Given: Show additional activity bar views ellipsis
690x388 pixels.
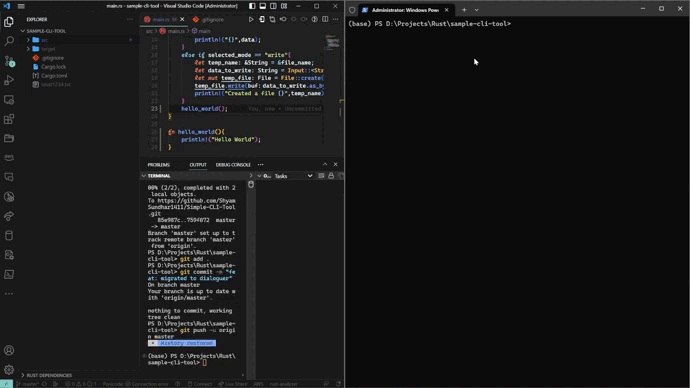Looking at the screenshot, I should pos(9,293).
